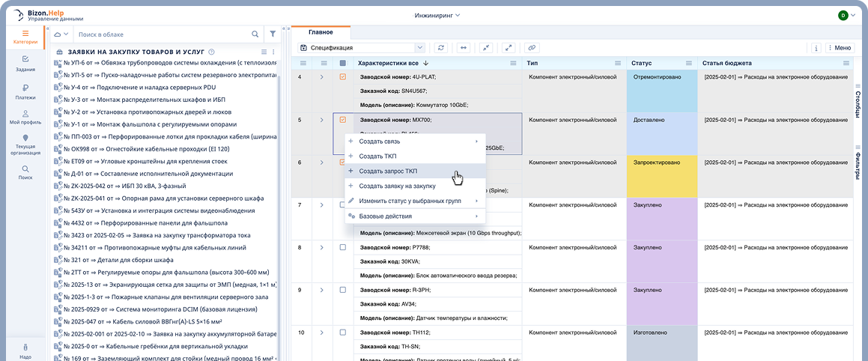Open the Задания sidebar section
Image resolution: width=868 pixels, height=361 pixels.
[25, 64]
